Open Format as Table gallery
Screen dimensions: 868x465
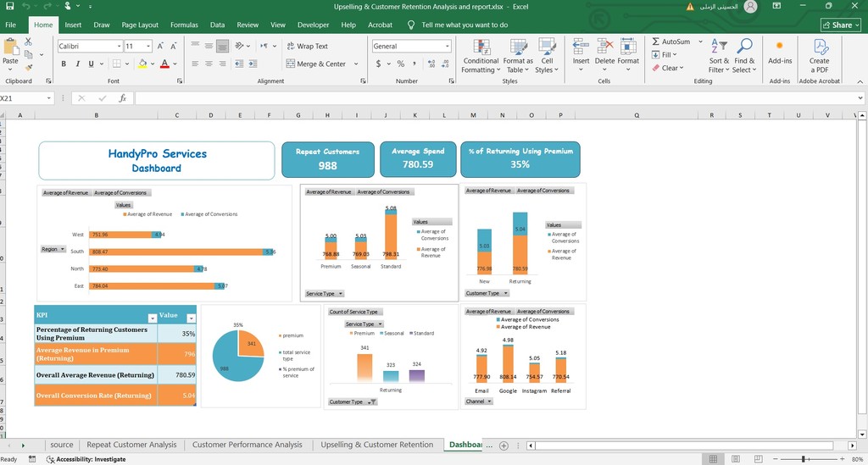coord(518,56)
